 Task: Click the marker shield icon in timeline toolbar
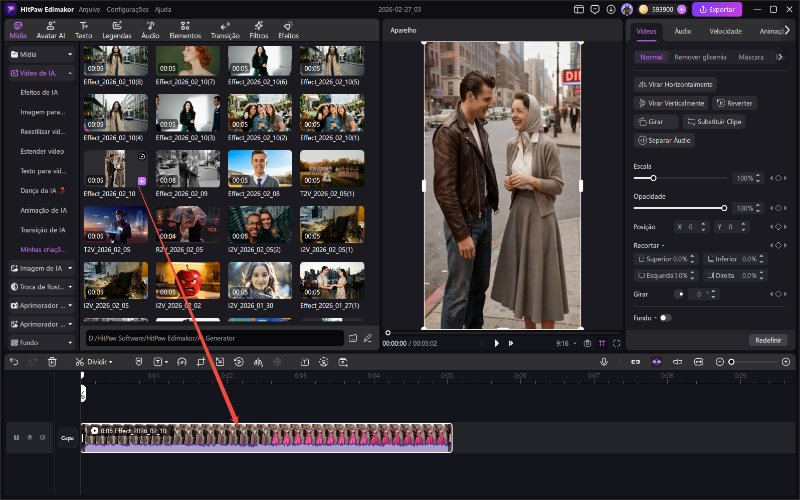[139, 362]
